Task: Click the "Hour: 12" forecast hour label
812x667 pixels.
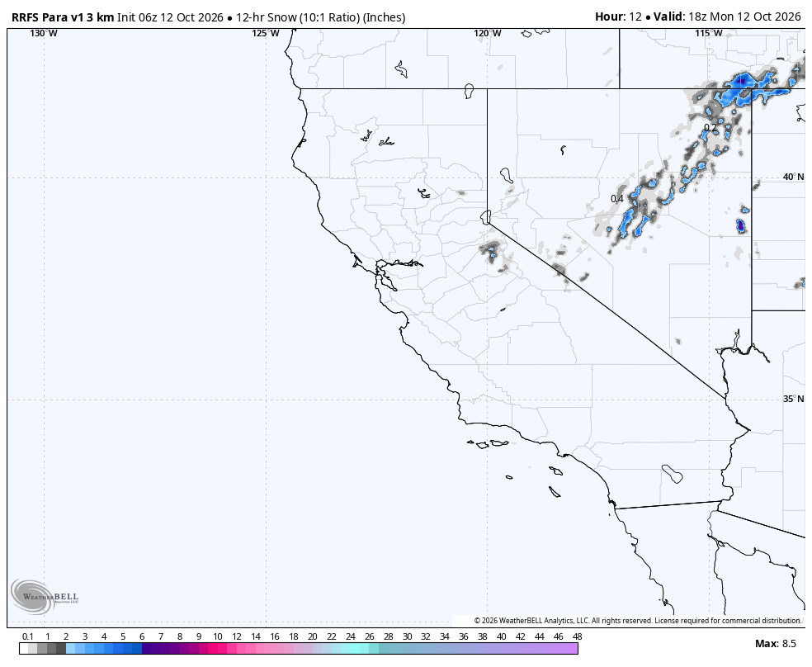Action: [x=618, y=17]
